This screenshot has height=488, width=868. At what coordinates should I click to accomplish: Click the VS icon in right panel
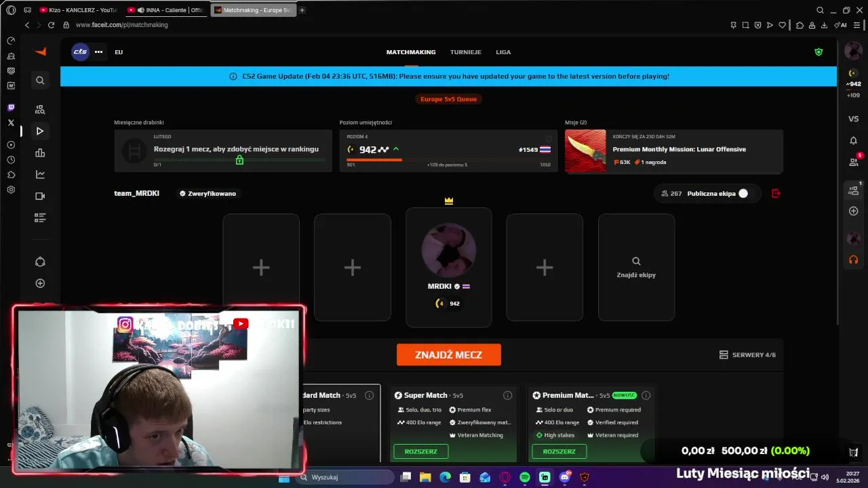click(x=853, y=119)
